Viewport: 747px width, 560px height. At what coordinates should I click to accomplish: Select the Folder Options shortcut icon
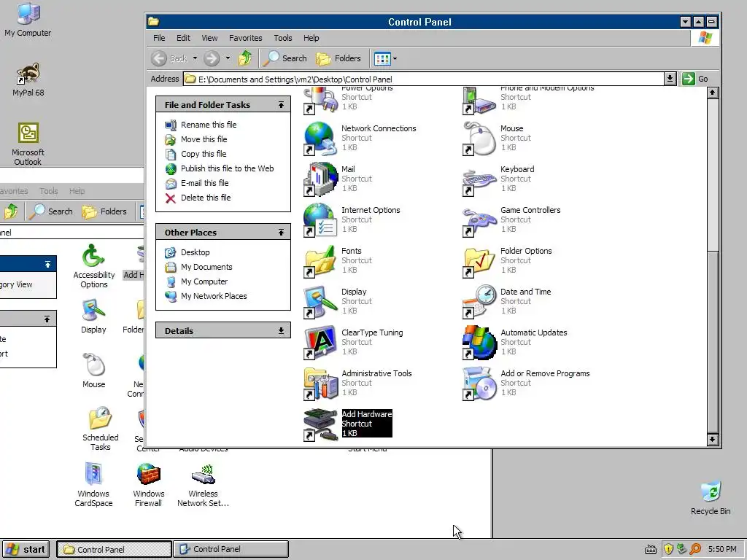(x=479, y=262)
